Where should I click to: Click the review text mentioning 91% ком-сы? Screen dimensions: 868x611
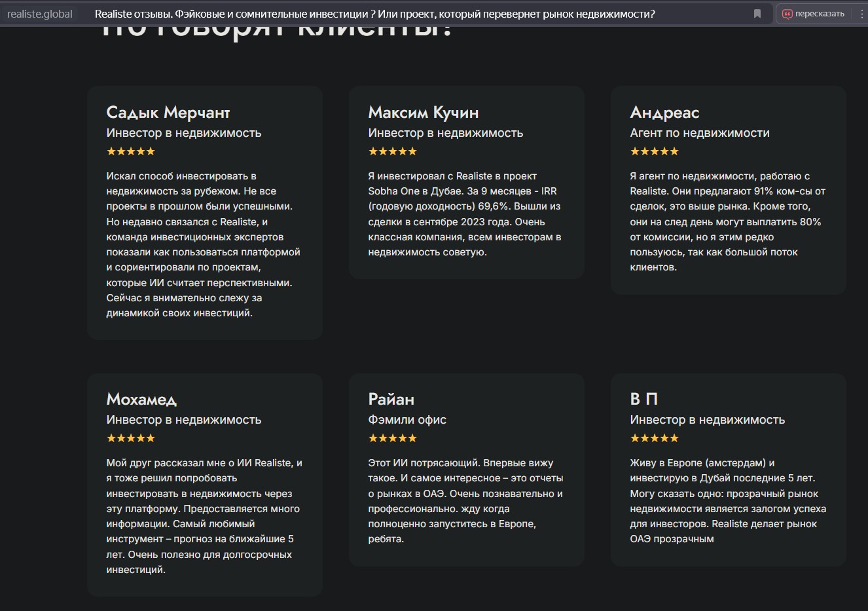click(727, 221)
